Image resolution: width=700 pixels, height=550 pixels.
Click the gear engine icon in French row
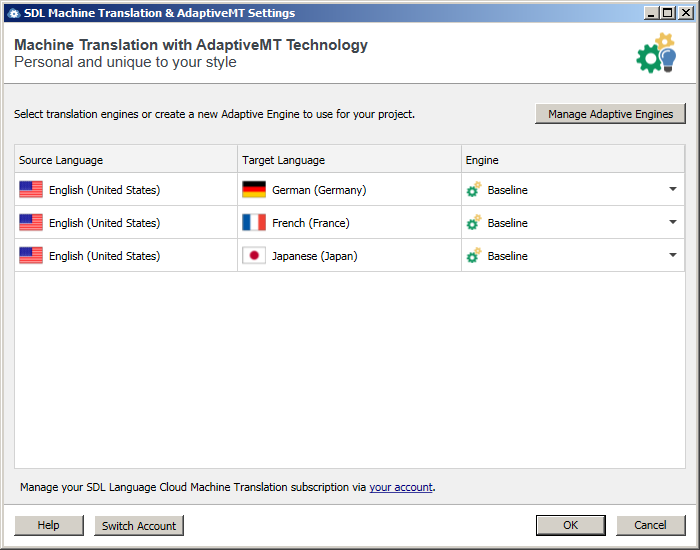click(474, 222)
